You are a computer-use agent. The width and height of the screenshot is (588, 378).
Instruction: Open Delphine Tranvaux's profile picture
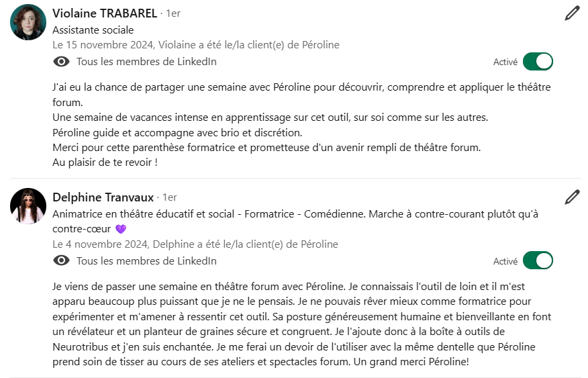pos(28,205)
